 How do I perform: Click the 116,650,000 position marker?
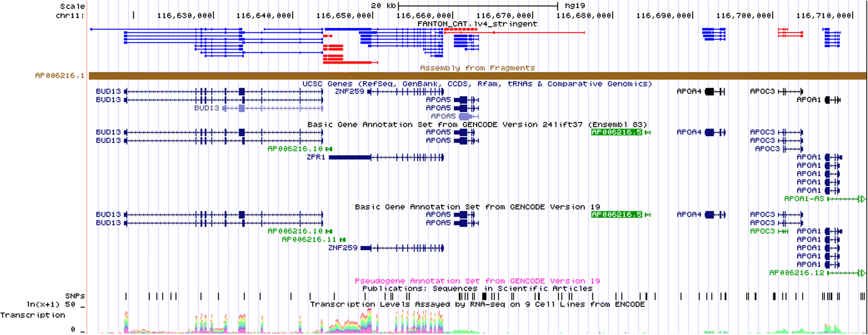[344, 16]
